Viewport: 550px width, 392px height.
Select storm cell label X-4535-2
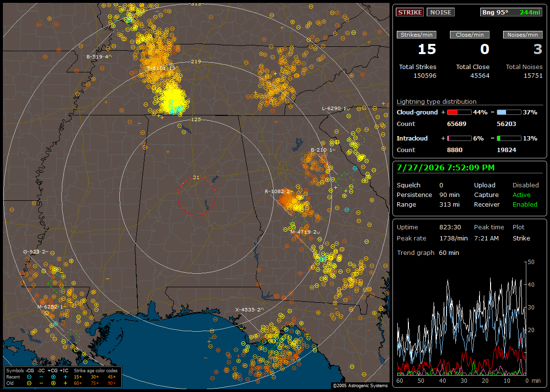249,309
